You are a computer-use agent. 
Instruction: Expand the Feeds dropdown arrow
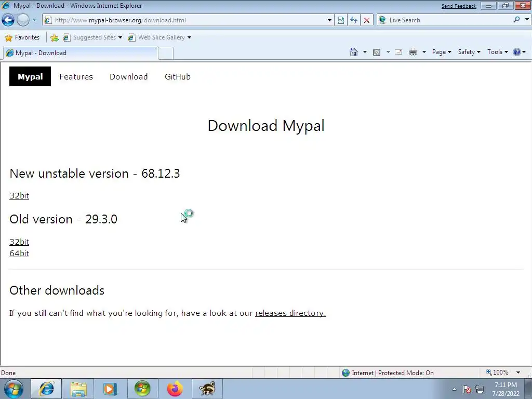(x=388, y=52)
